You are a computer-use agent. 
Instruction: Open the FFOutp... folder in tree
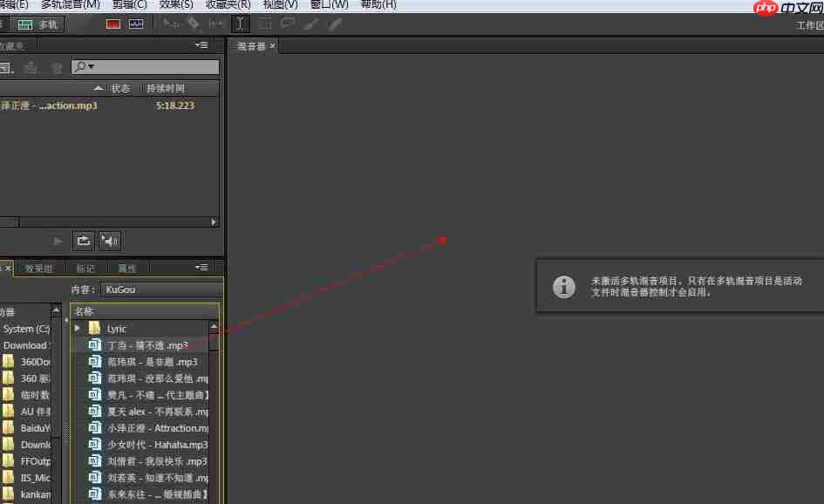click(x=26, y=461)
